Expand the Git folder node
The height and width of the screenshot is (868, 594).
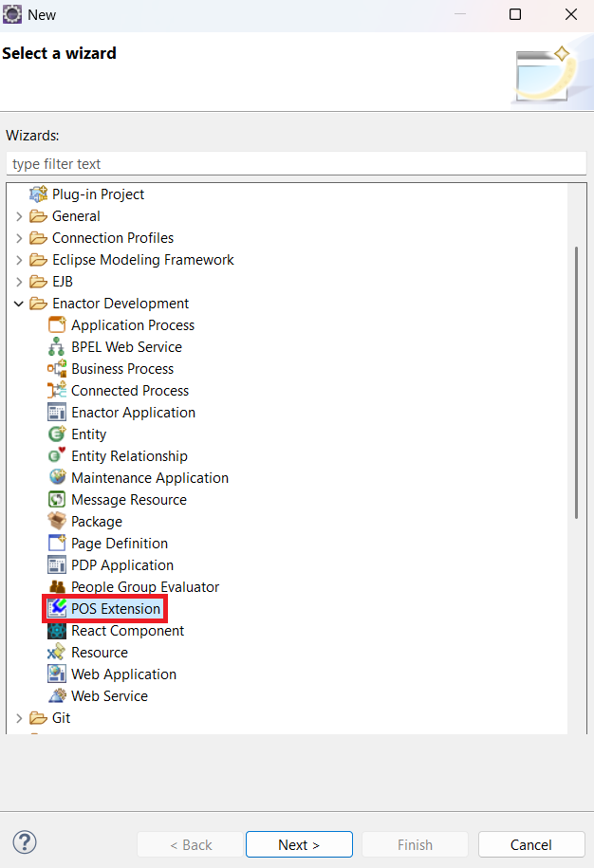click(19, 718)
